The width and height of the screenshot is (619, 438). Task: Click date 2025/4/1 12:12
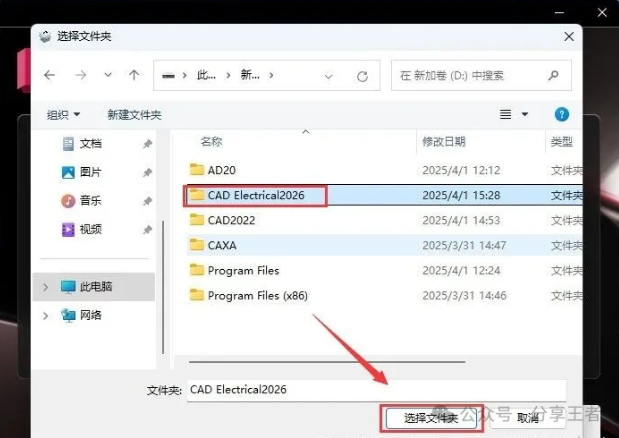pos(461,170)
